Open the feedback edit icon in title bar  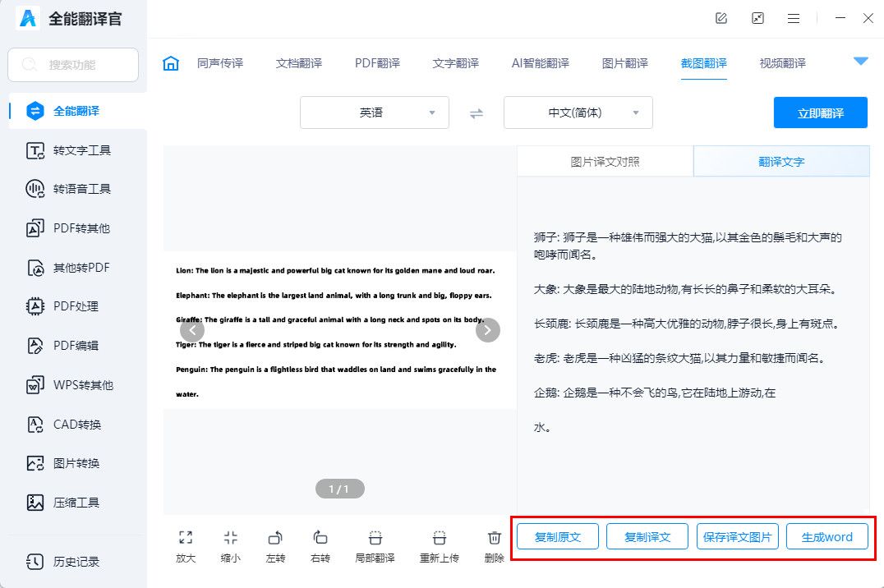coord(721,18)
